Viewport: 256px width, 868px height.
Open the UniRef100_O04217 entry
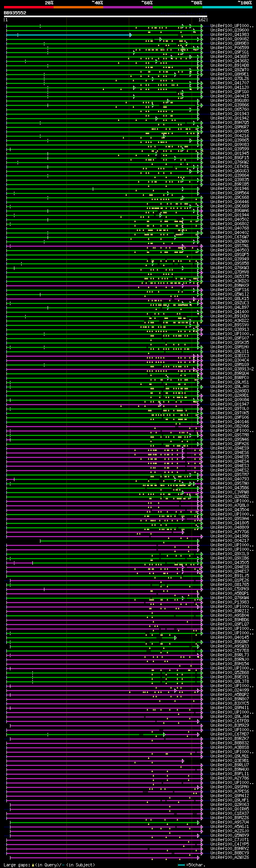(230, 541)
